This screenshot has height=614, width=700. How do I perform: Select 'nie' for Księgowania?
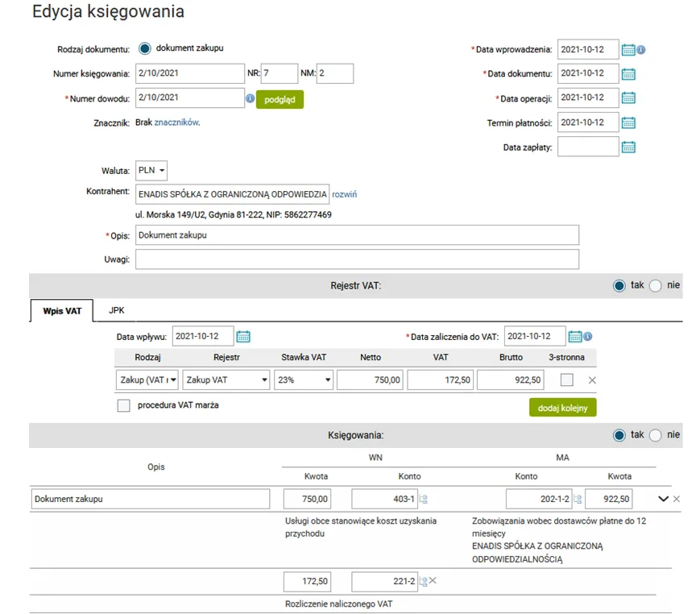click(656, 435)
